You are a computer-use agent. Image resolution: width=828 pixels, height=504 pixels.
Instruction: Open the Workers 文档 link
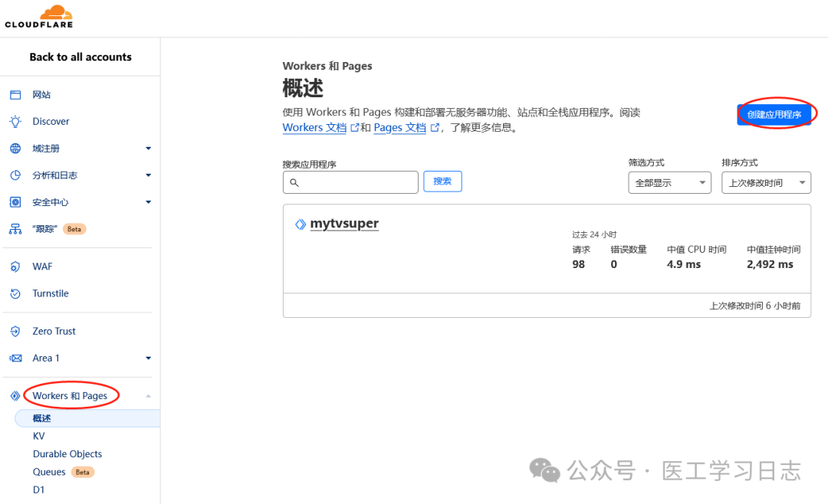pyautogui.click(x=315, y=127)
